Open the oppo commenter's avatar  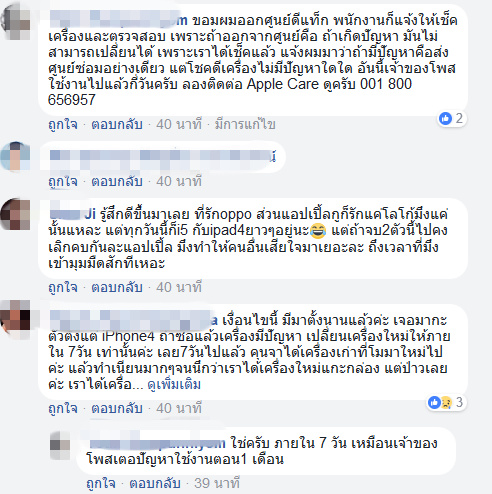15,214
